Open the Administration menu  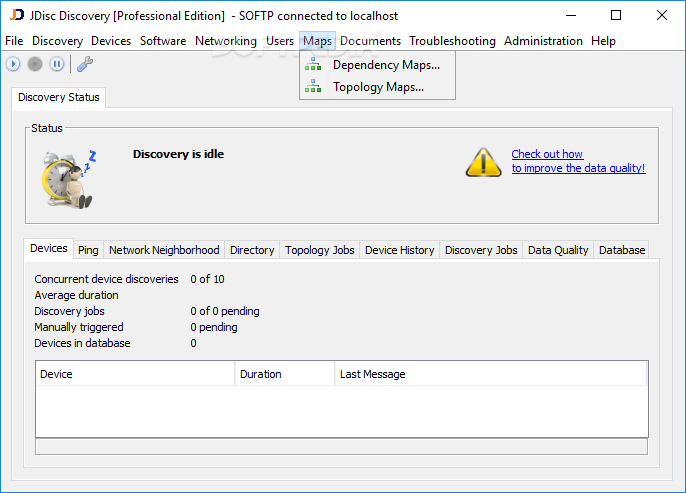pos(543,41)
